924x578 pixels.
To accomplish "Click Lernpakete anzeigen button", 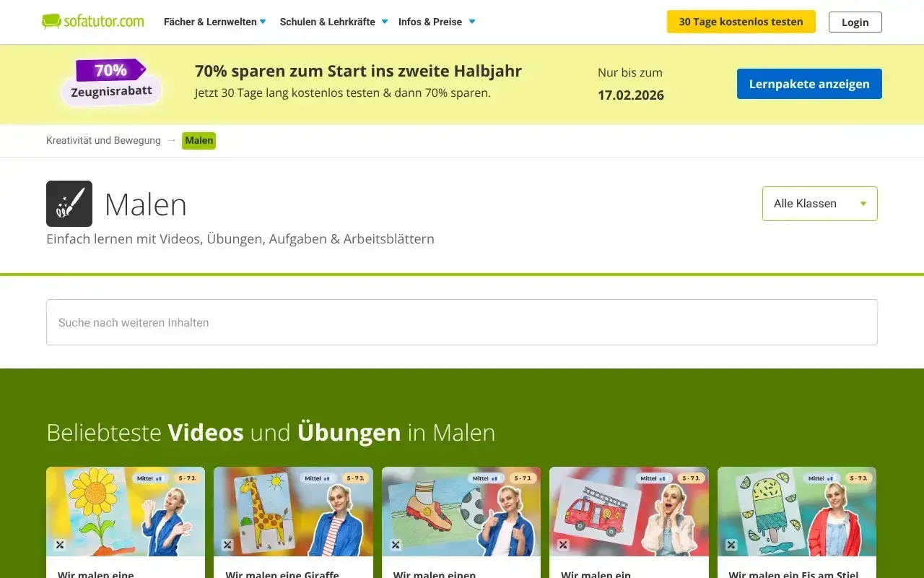I will [808, 84].
